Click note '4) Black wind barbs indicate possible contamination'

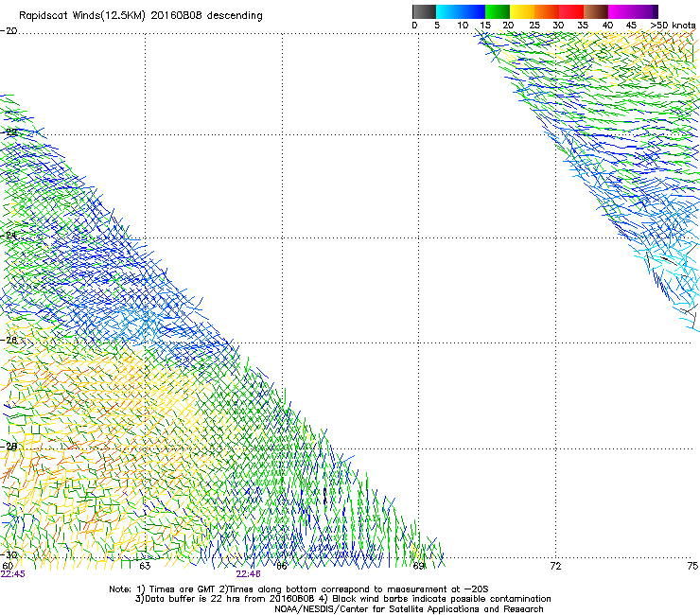click(x=435, y=599)
